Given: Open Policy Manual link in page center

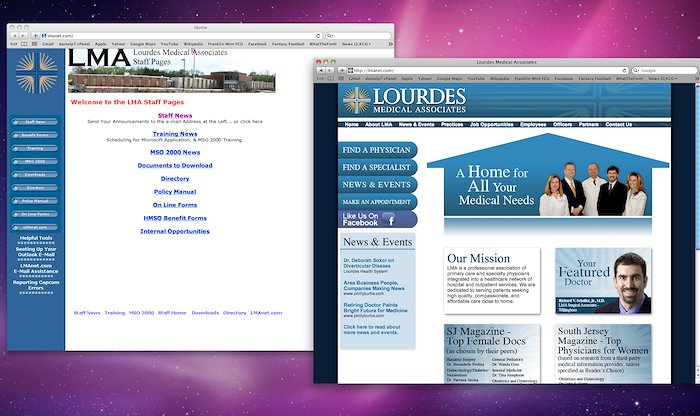Looking at the screenshot, I should click(175, 191).
